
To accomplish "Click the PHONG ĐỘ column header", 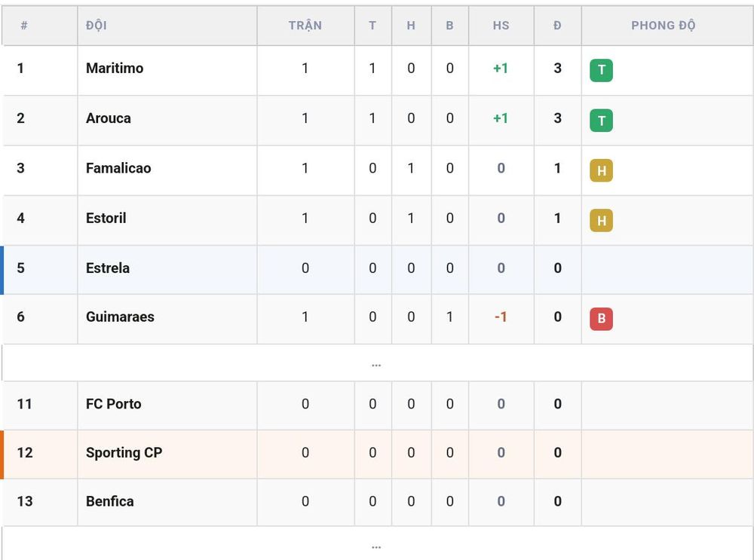I will [x=663, y=26].
